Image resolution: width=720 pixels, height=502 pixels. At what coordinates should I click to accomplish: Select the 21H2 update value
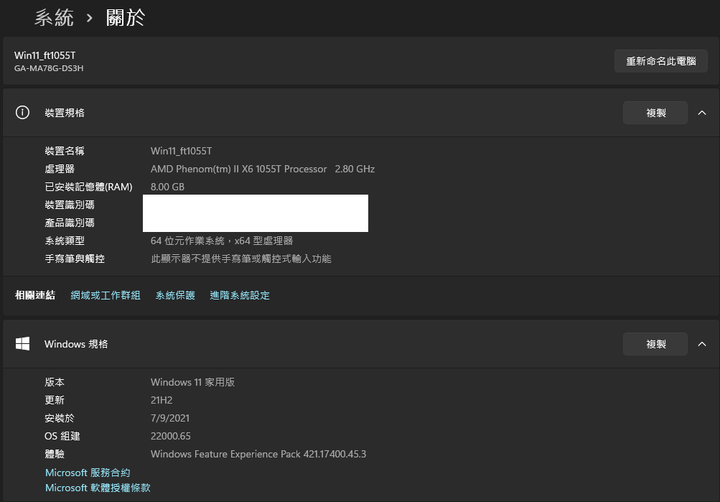click(162, 400)
